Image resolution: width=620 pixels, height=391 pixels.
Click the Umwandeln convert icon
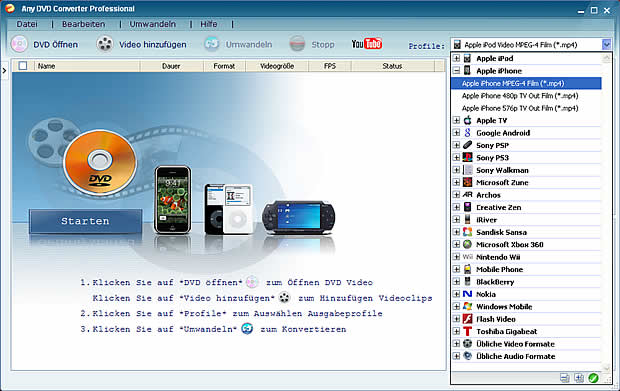[x=212, y=44]
